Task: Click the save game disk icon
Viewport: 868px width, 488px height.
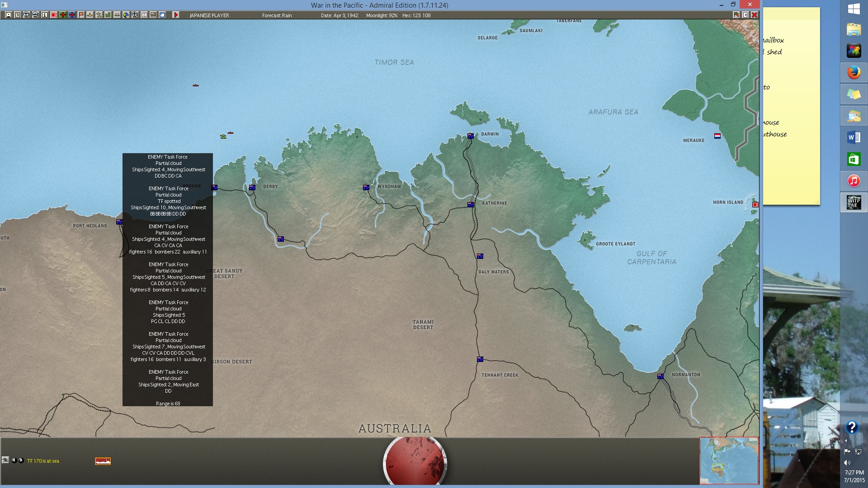Action: (x=8, y=15)
